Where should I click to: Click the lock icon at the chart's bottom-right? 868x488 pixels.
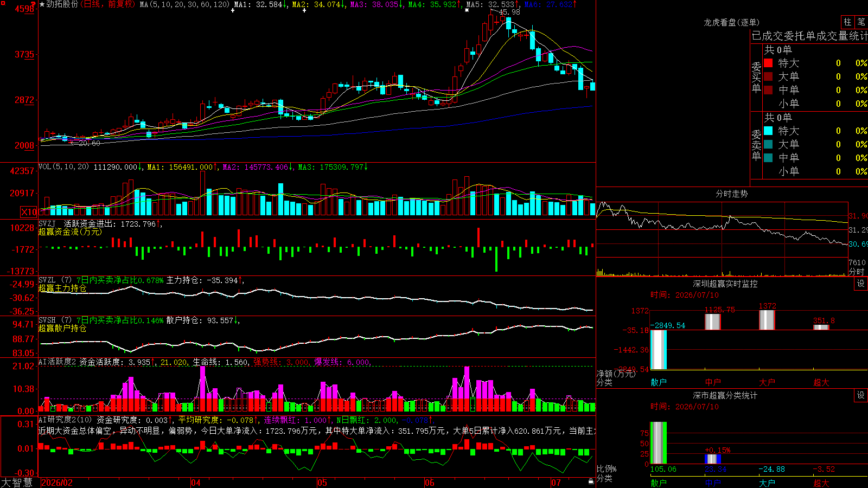(x=591, y=481)
